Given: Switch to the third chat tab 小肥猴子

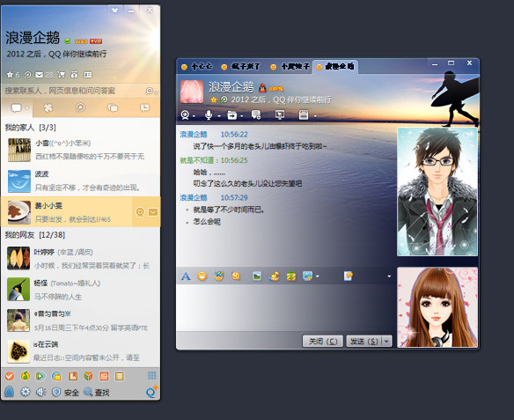Looking at the screenshot, I should [x=290, y=67].
